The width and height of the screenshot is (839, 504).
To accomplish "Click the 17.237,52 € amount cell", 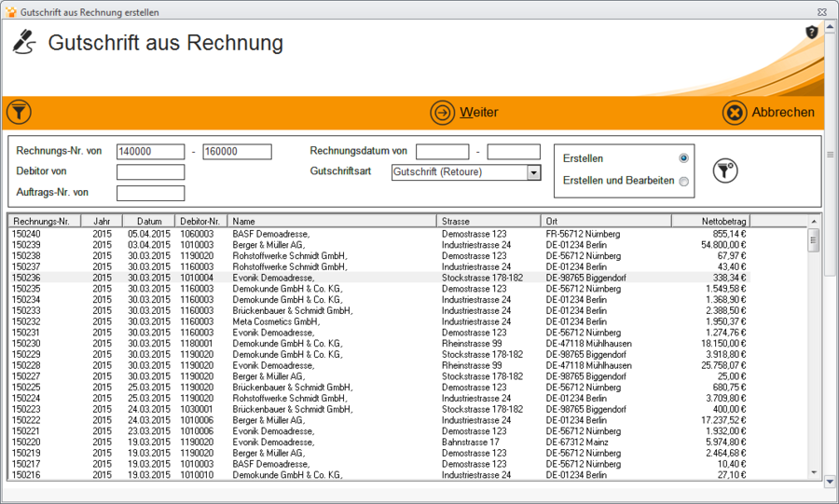I will 723,420.
